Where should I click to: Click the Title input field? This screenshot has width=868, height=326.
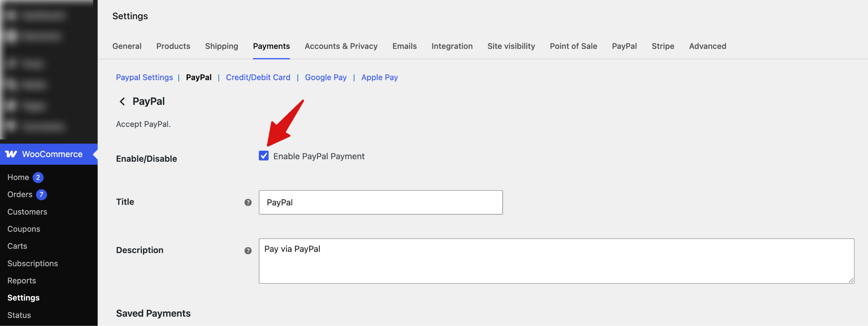click(381, 202)
